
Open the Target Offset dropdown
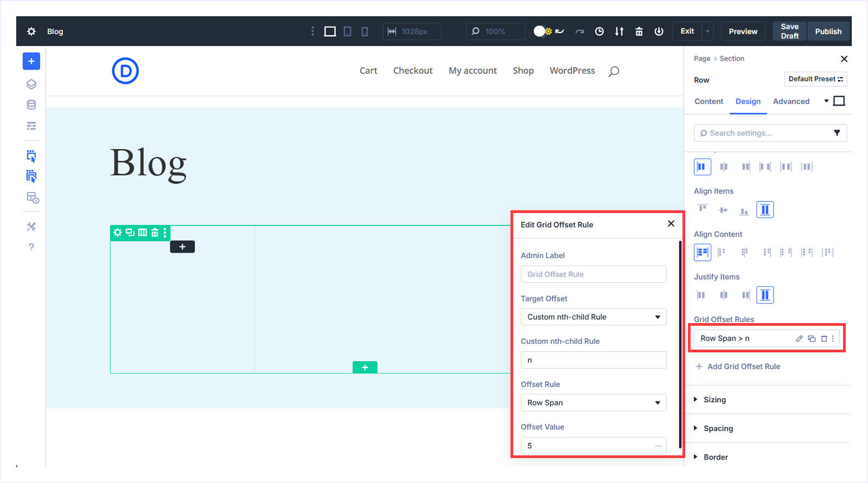tap(593, 317)
